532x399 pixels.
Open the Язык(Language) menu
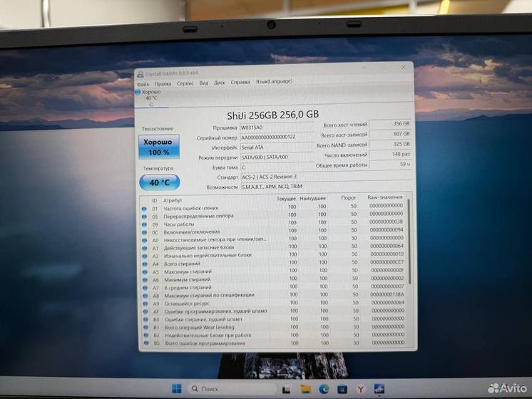pos(274,81)
